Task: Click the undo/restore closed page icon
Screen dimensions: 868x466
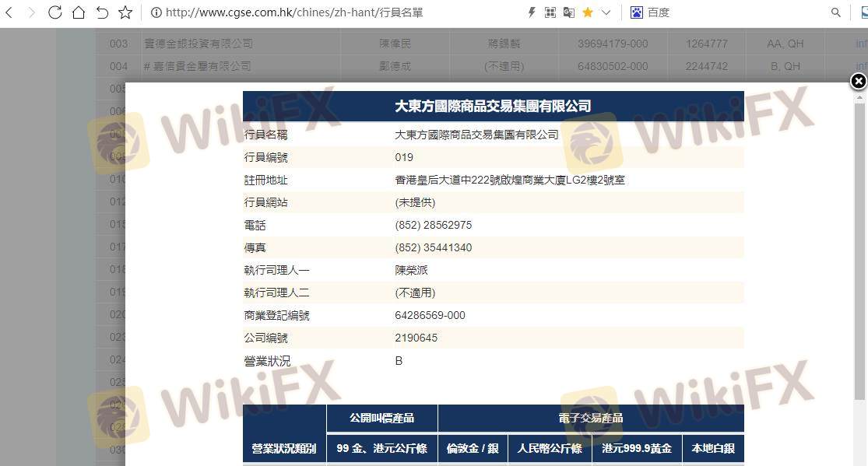Action: [102, 12]
